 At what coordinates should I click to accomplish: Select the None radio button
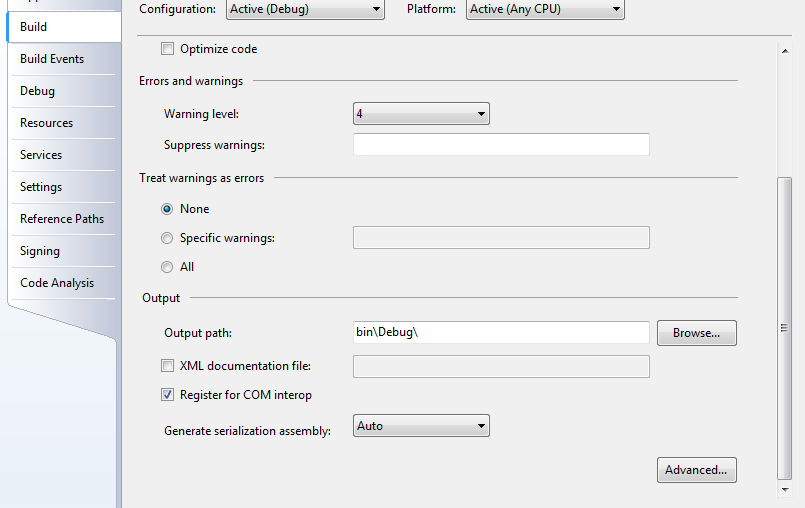click(x=167, y=209)
